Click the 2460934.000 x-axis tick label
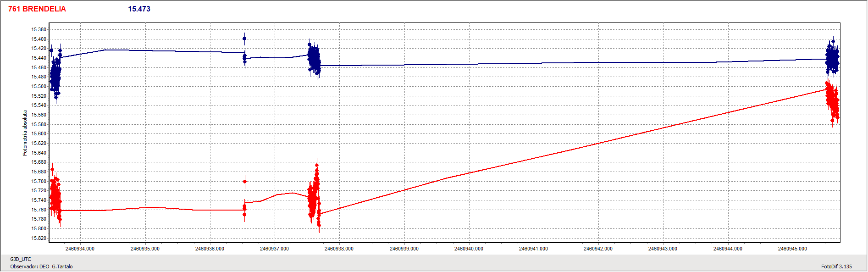 click(x=80, y=249)
